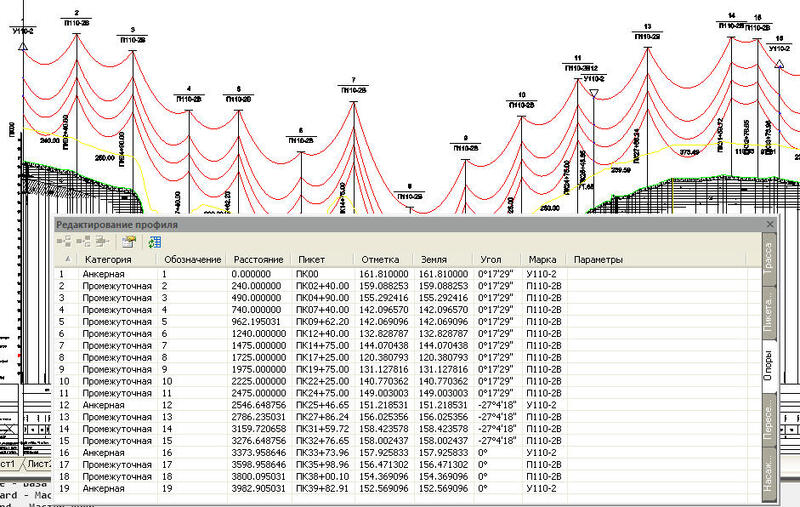The height and width of the screenshot is (507, 800).
Task: Click the second greyed tree-structure toolbar icon
Action: point(83,242)
